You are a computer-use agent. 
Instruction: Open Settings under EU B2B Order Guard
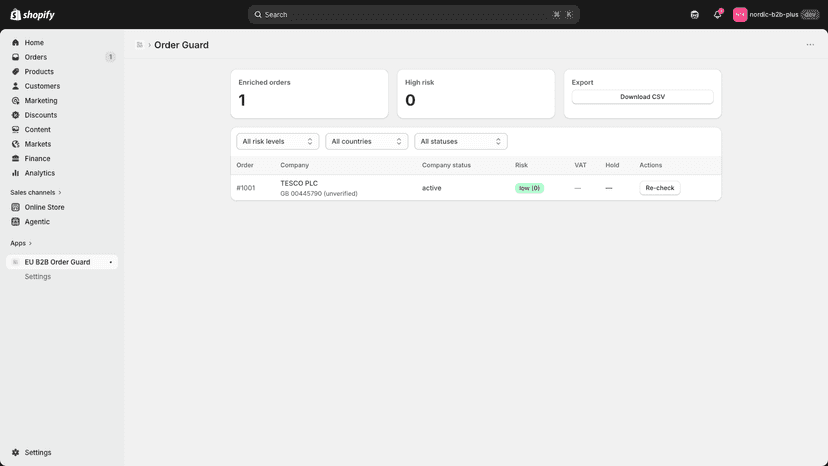pyautogui.click(x=37, y=277)
